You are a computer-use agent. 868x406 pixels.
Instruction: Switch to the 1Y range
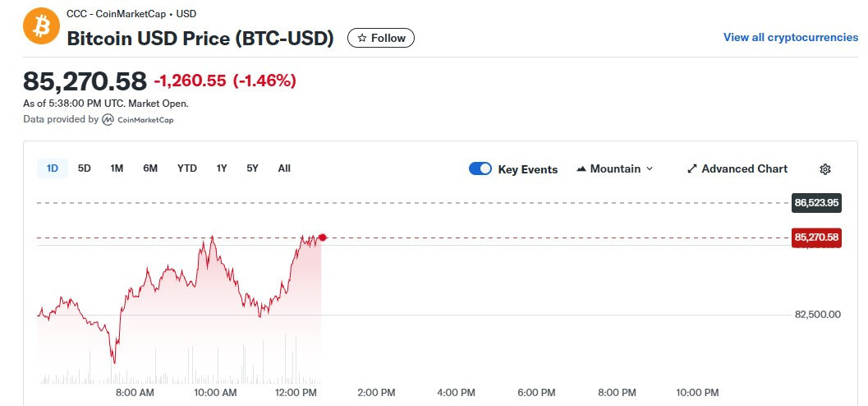(x=222, y=168)
